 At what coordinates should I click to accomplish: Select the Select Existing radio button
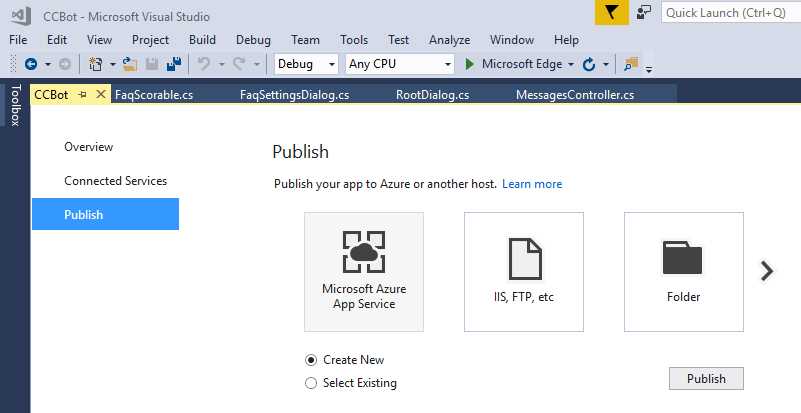coord(311,383)
